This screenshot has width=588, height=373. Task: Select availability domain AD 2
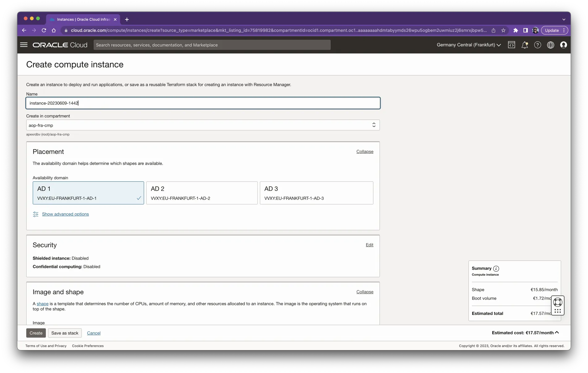point(202,193)
